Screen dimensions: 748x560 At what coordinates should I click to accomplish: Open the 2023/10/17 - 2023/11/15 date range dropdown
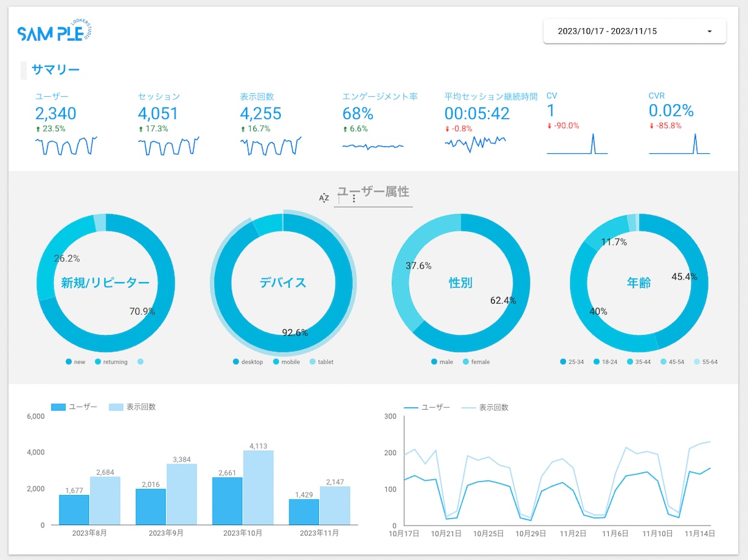pyautogui.click(x=635, y=31)
